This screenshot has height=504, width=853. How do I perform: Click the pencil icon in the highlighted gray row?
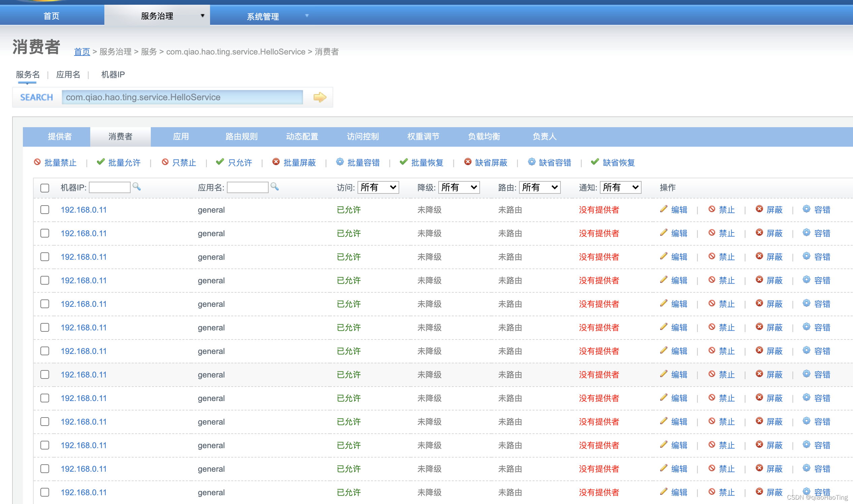[x=664, y=373]
